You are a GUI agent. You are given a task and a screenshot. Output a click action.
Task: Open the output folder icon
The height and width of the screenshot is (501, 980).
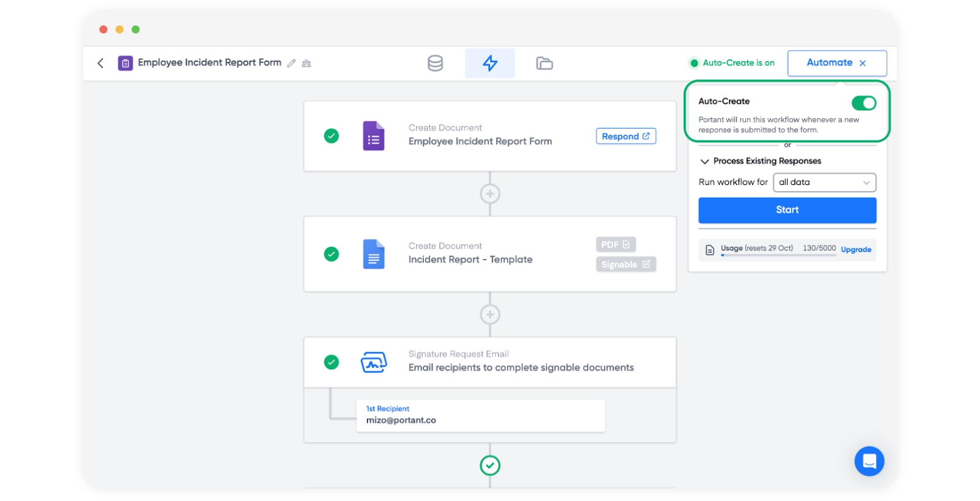(544, 63)
